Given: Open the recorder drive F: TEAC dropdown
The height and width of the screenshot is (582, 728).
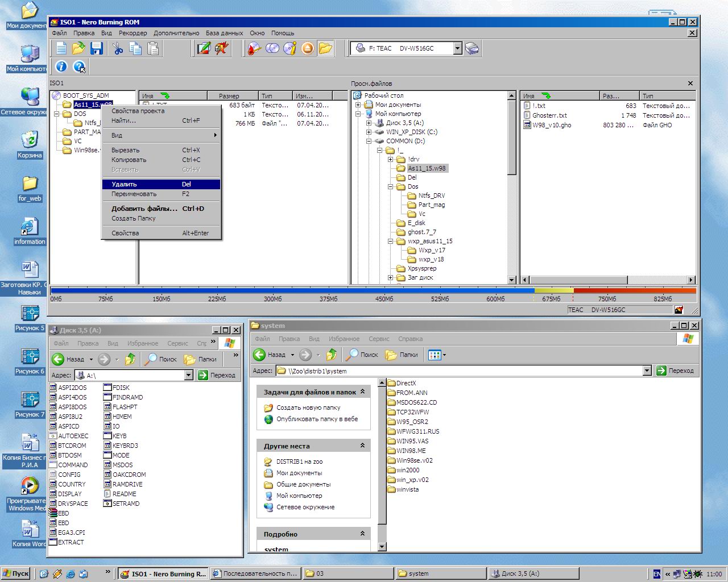Looking at the screenshot, I should point(457,48).
